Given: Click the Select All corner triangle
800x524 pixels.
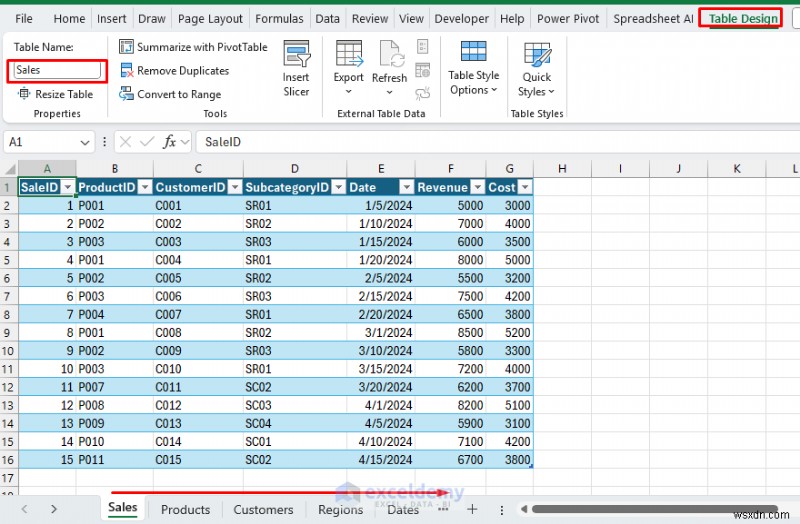Looking at the screenshot, I should point(10,169).
